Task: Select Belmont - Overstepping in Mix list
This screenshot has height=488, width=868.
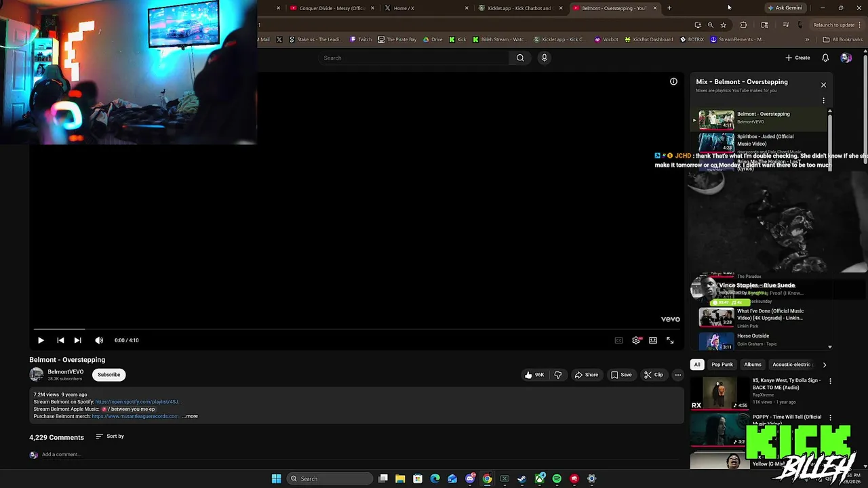Action: coord(760,119)
